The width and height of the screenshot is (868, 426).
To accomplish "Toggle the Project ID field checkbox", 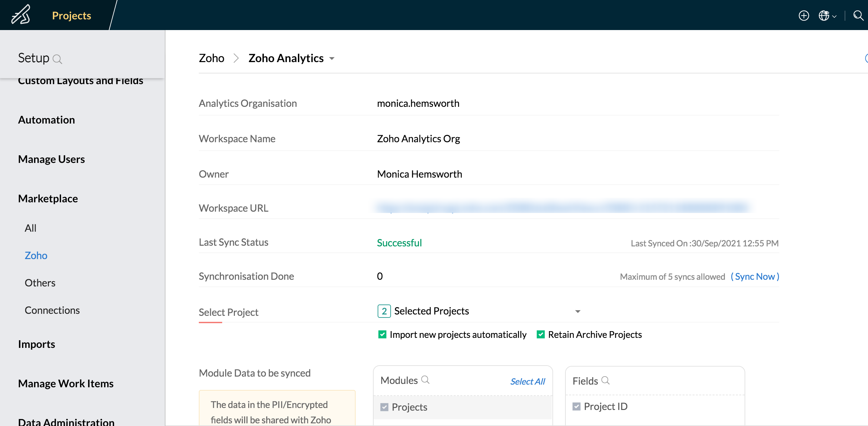I will coord(576,406).
